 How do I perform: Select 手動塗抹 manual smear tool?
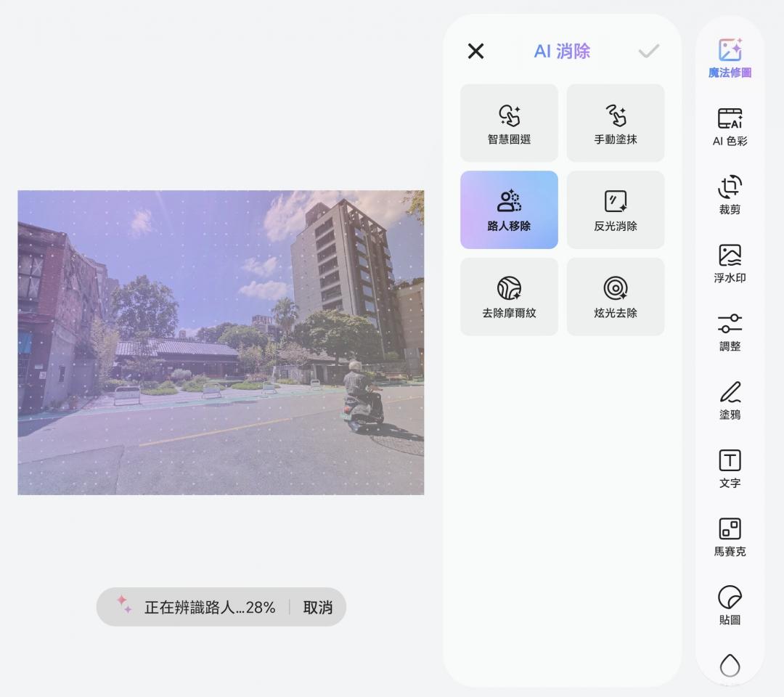pyautogui.click(x=616, y=123)
